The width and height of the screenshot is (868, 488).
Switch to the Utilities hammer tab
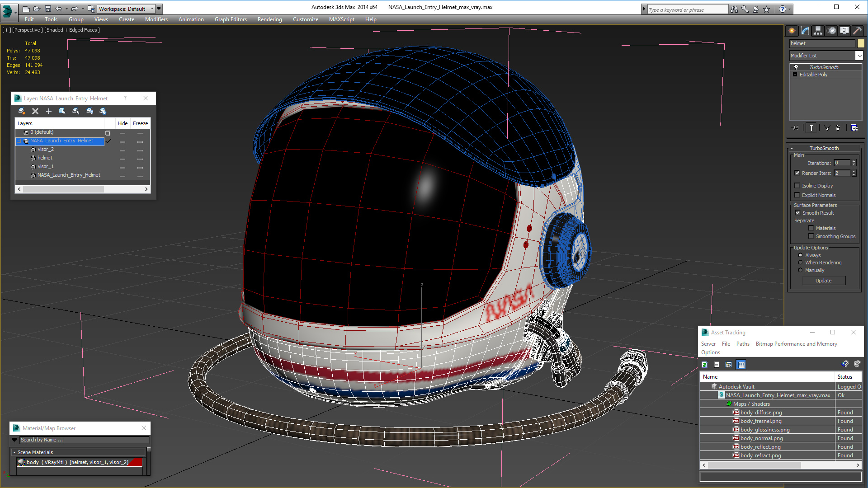click(857, 31)
